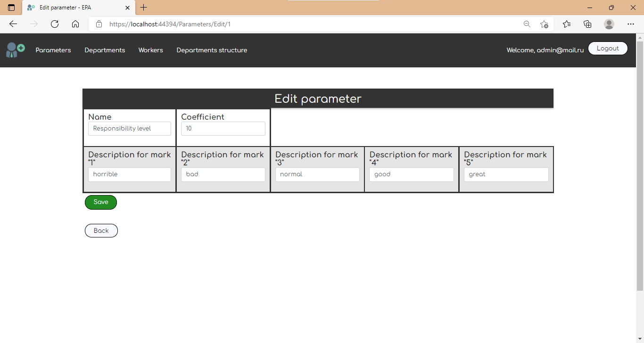Click the page vertical scrollbar

coord(640,165)
